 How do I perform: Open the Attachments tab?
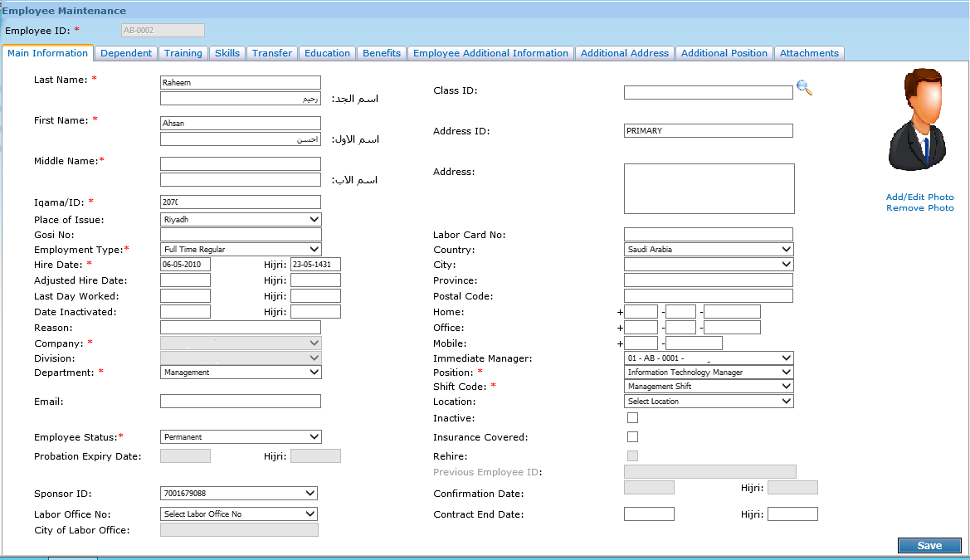(x=809, y=53)
